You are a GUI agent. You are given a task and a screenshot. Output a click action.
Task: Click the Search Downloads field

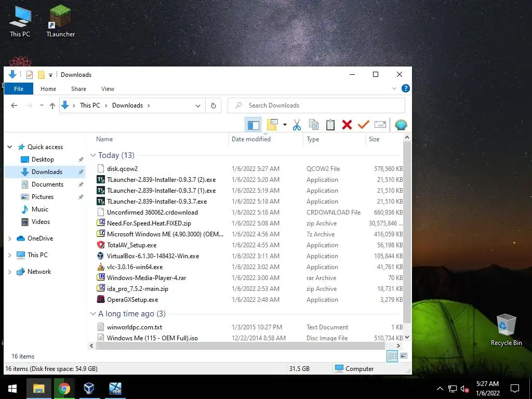coord(316,105)
